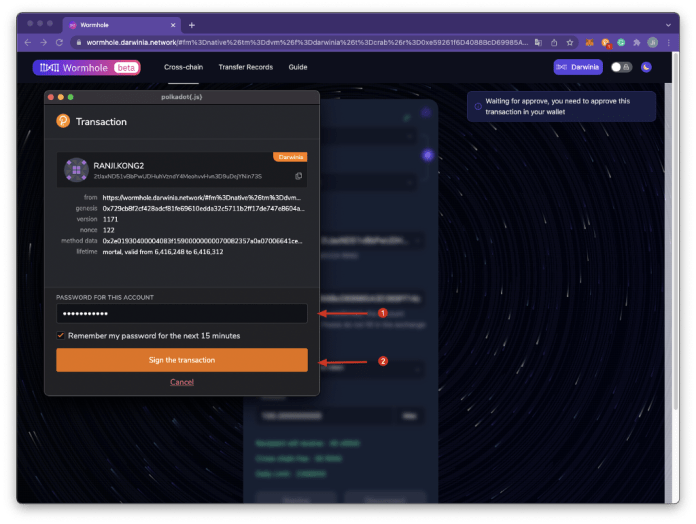Image resolution: width=696 pixels, height=524 pixels.
Task: Click the method data value
Action: point(202,240)
